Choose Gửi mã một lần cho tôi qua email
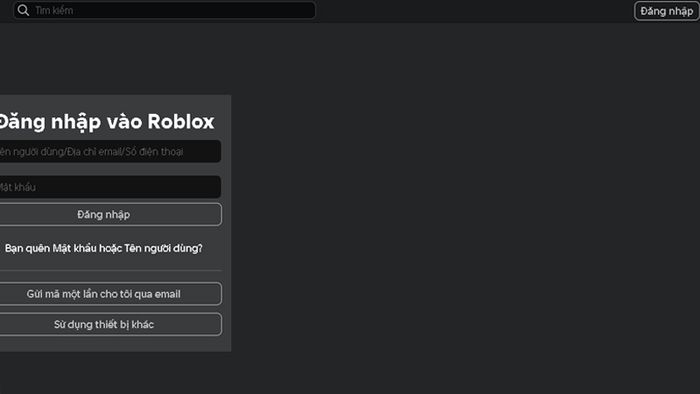This screenshot has height=394, width=700. 110,294
